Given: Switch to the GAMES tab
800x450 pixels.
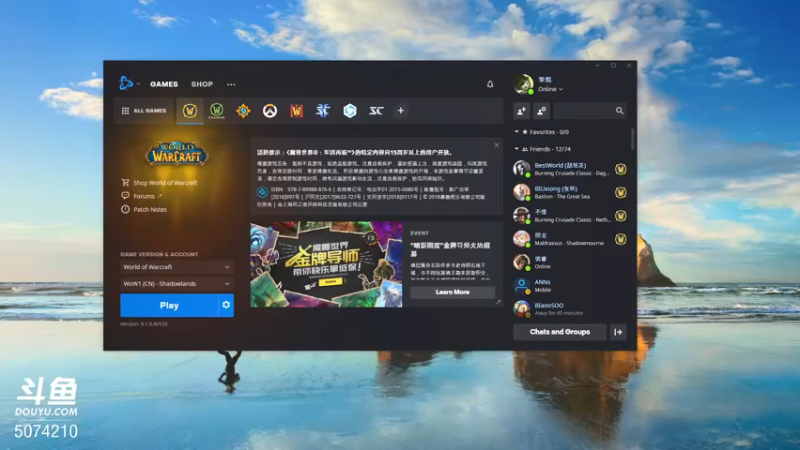Looking at the screenshot, I should coord(164,84).
